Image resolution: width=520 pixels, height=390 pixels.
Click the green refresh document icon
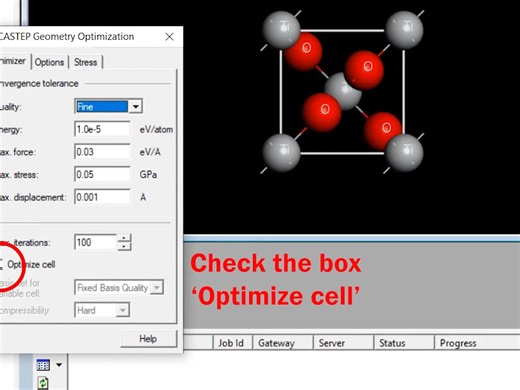pyautogui.click(x=43, y=383)
